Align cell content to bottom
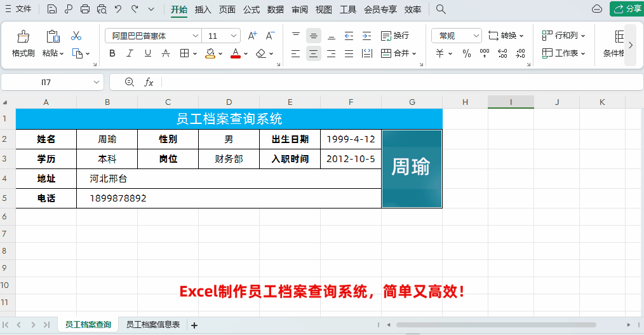This screenshot has width=644, height=335. pos(332,36)
